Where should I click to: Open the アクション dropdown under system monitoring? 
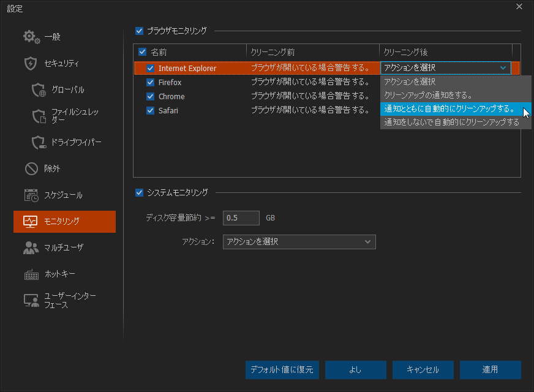(299, 242)
